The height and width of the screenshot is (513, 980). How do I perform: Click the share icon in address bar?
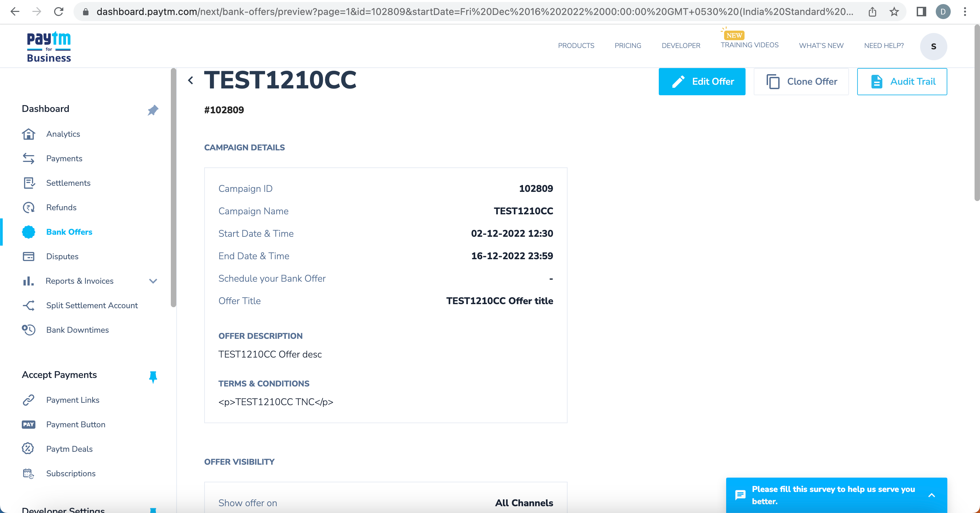coord(872,12)
